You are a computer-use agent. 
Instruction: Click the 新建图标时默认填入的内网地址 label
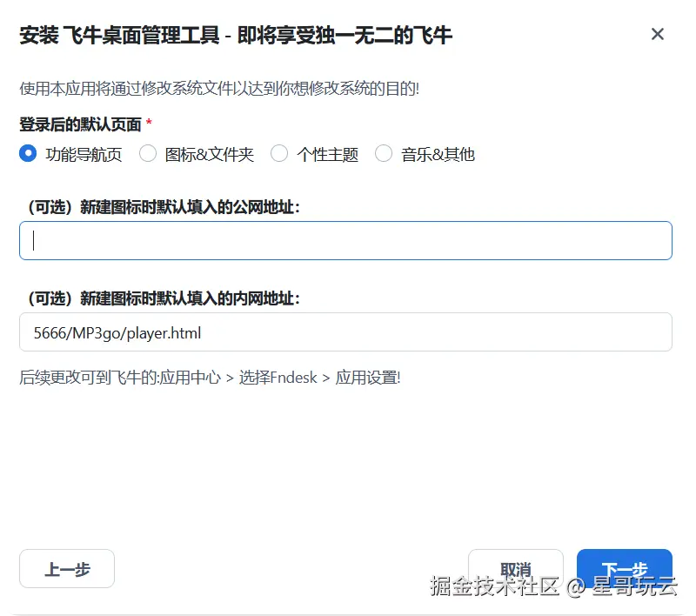(x=164, y=298)
